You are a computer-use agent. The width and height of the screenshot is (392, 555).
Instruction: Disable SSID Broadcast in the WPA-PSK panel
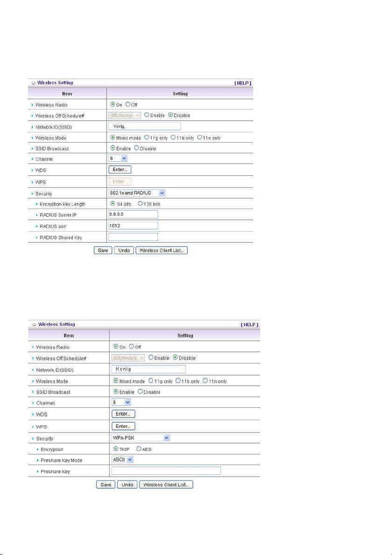(140, 392)
